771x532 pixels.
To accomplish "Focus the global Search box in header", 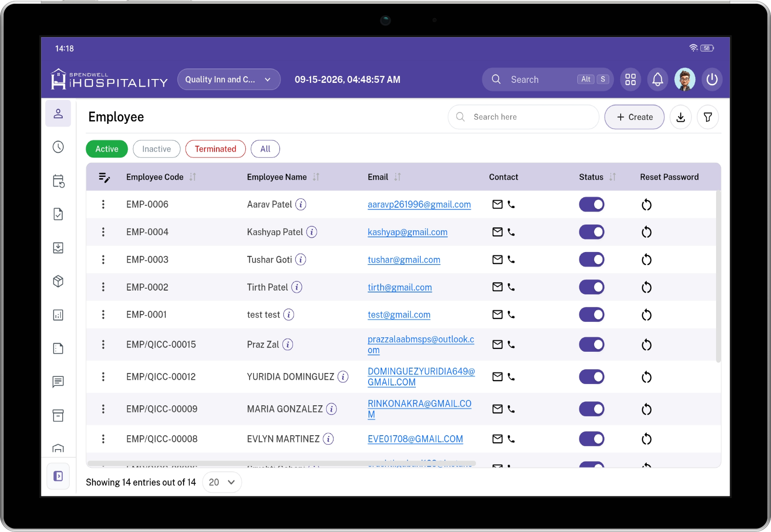I will coord(547,80).
